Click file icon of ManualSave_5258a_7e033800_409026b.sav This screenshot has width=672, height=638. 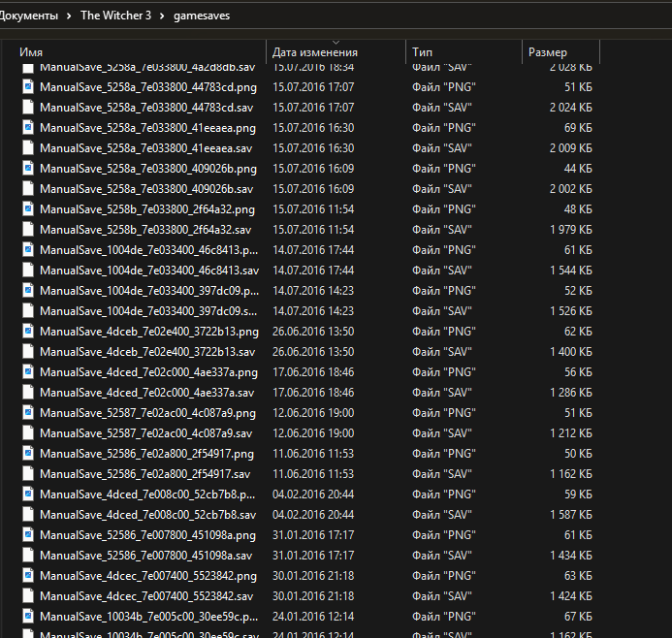28,188
